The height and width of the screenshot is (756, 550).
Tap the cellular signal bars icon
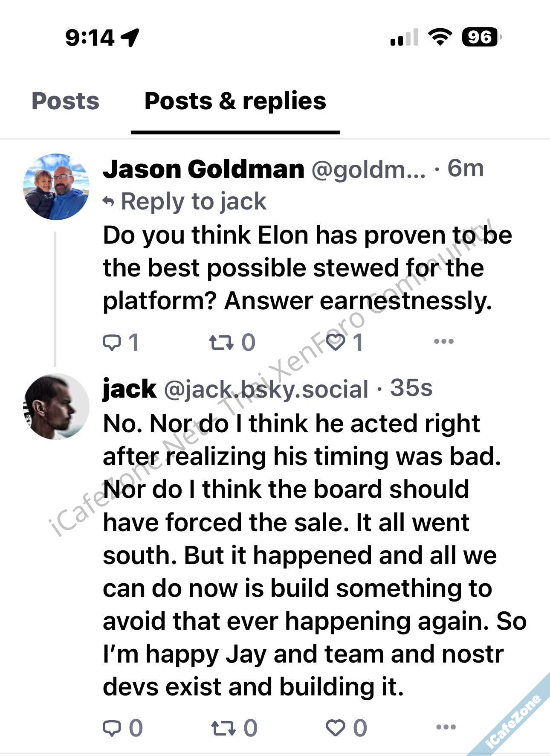pyautogui.click(x=404, y=37)
